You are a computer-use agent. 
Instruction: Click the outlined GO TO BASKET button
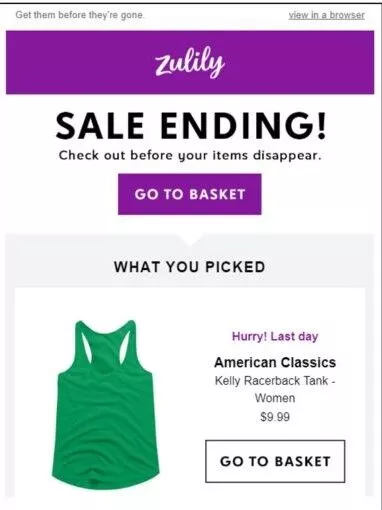coord(275,461)
